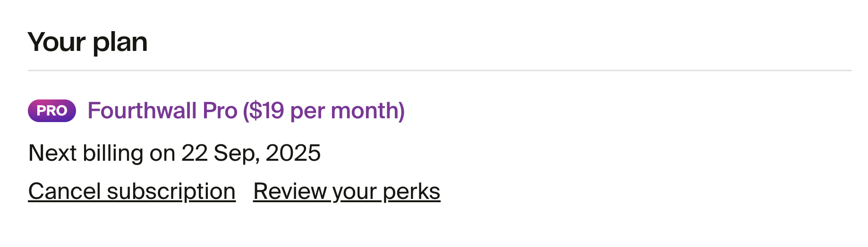Click the Cancel subscription link

pos(132,191)
